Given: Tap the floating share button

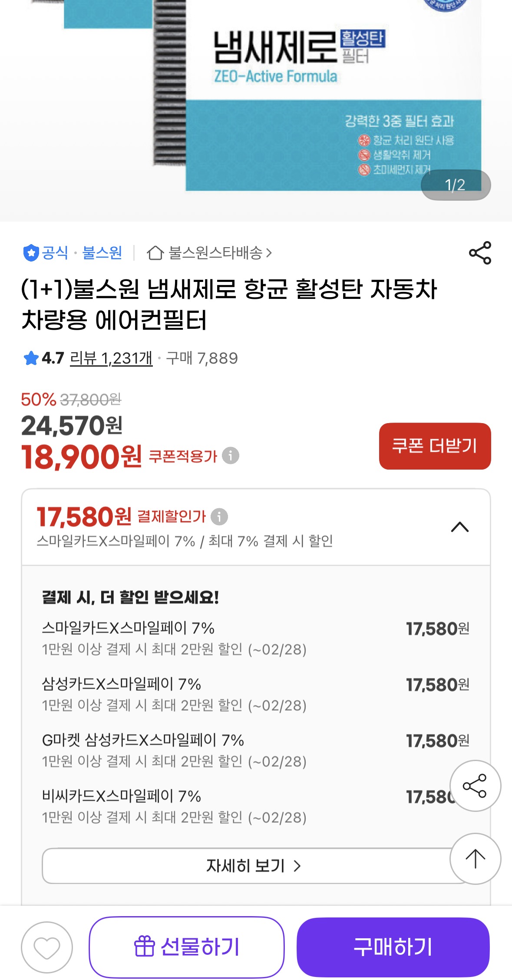Looking at the screenshot, I should pyautogui.click(x=475, y=785).
